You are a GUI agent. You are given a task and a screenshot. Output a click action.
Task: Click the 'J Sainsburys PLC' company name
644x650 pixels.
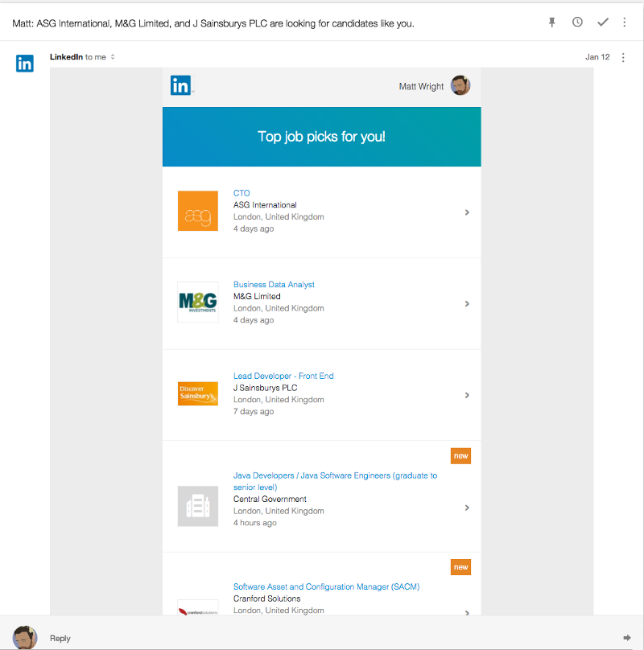[265, 388]
